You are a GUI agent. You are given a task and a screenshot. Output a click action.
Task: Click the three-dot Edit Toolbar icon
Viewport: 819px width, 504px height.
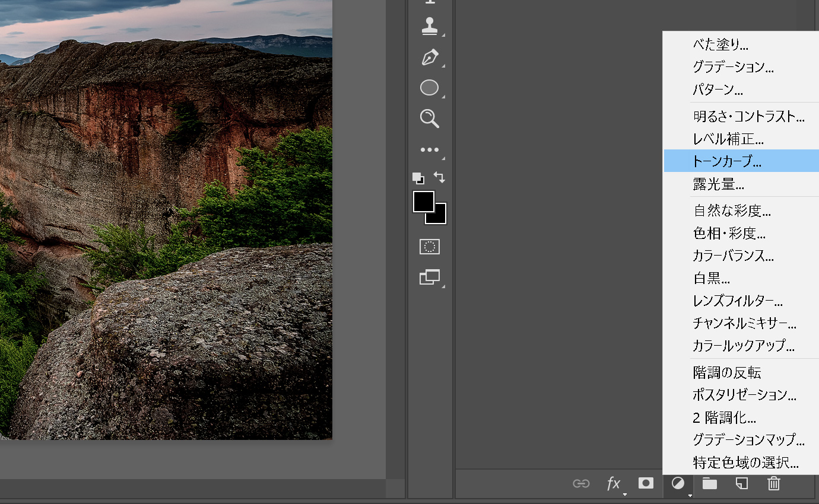[429, 149]
